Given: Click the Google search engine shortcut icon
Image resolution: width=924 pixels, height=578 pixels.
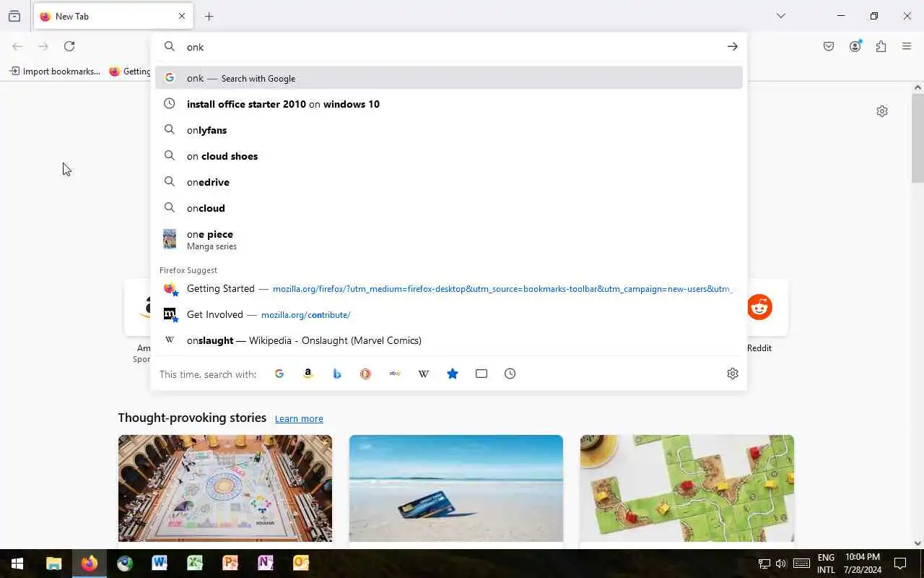Looking at the screenshot, I should pos(279,374).
